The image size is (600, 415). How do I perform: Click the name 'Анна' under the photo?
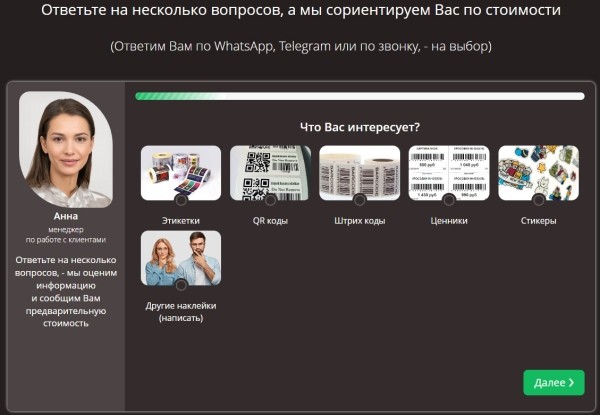coord(66,216)
